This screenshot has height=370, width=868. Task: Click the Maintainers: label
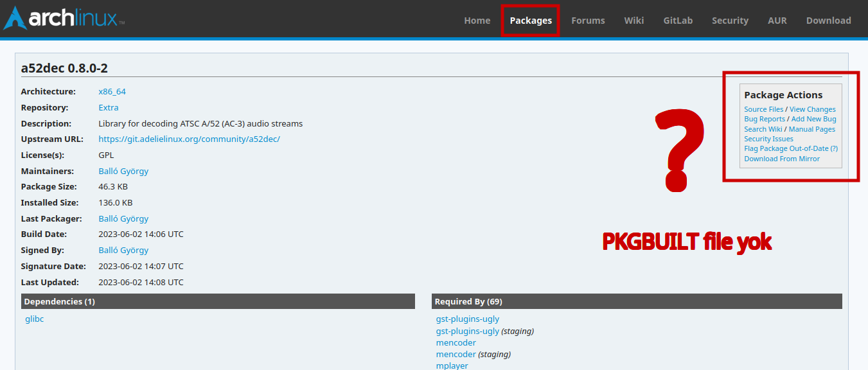point(48,172)
